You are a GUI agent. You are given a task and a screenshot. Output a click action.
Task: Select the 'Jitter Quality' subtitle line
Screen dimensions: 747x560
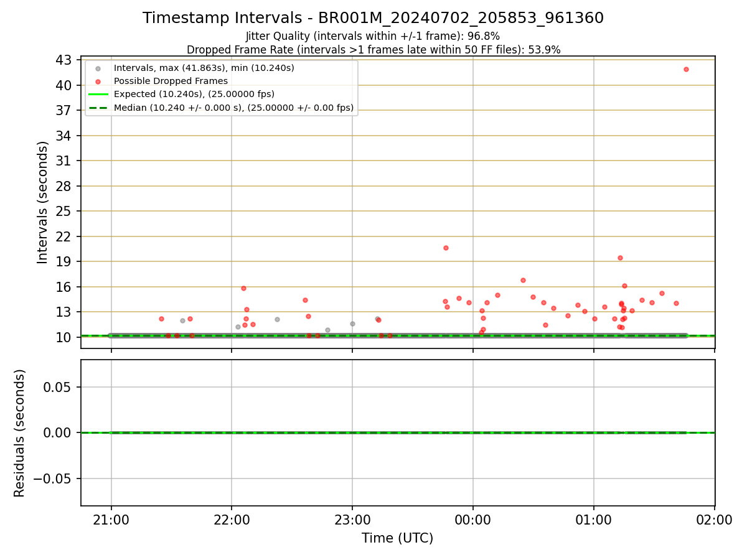click(x=373, y=36)
